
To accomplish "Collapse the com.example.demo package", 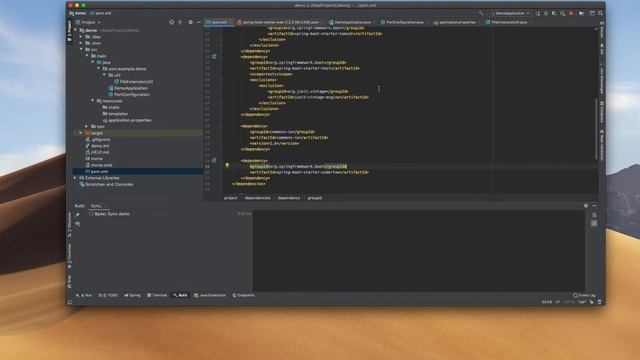I will (x=98, y=69).
